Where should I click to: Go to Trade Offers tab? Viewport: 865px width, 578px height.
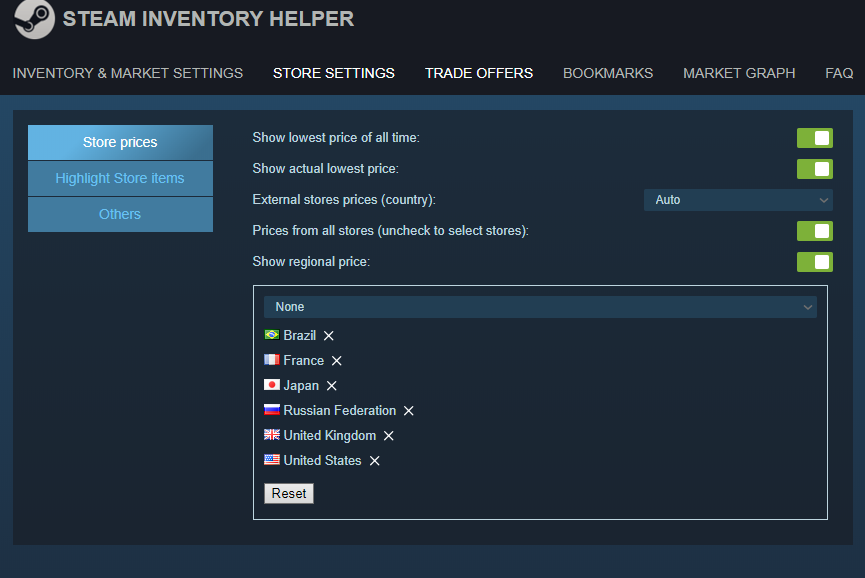pyautogui.click(x=479, y=73)
